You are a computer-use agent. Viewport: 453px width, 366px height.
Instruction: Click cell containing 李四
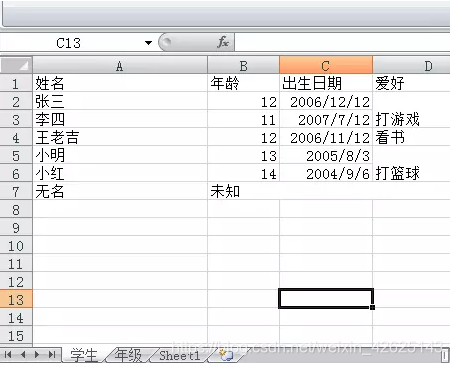(x=120, y=119)
